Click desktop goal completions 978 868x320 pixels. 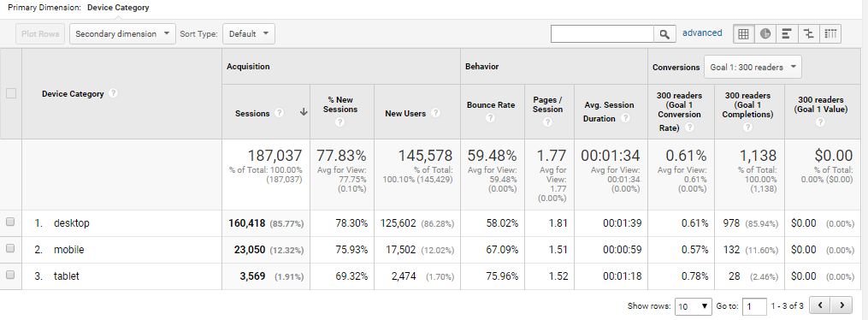(x=731, y=223)
